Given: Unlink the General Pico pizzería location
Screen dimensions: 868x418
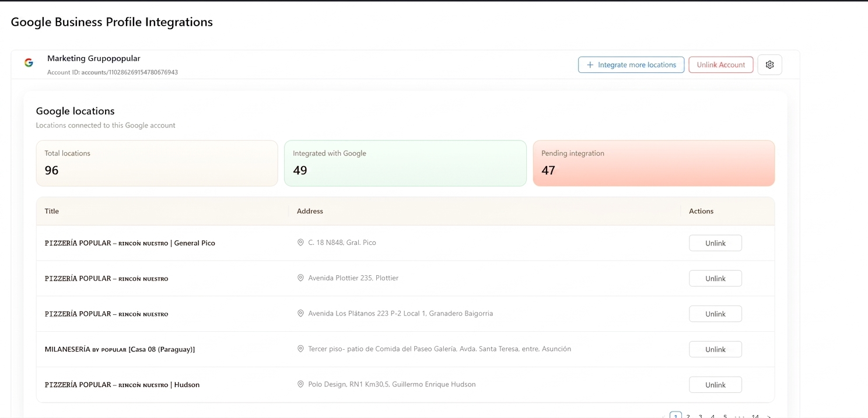Looking at the screenshot, I should tap(715, 243).
